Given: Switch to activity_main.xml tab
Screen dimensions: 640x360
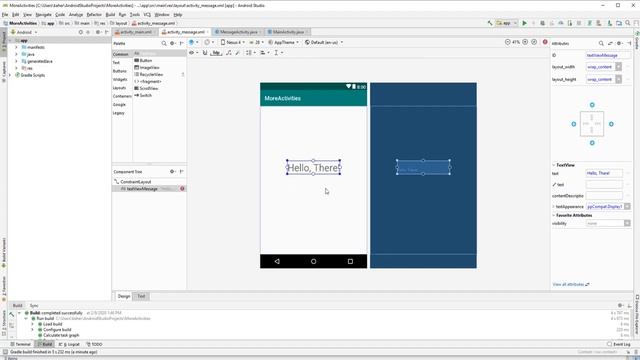Looking at the screenshot, I should pos(136,32).
